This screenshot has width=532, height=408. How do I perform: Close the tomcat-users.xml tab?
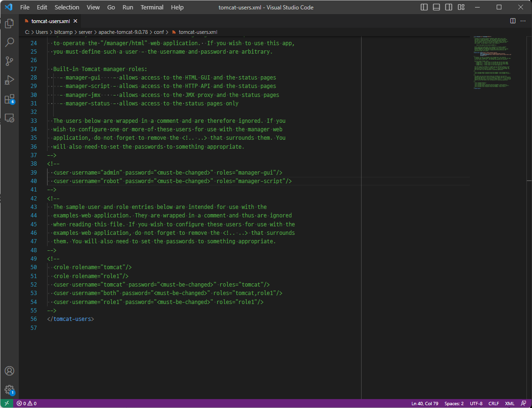pyautogui.click(x=75, y=21)
